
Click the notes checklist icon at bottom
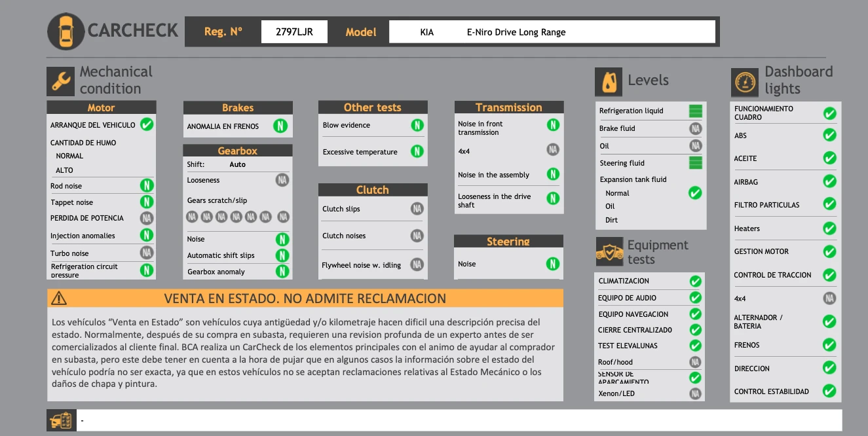point(60,420)
